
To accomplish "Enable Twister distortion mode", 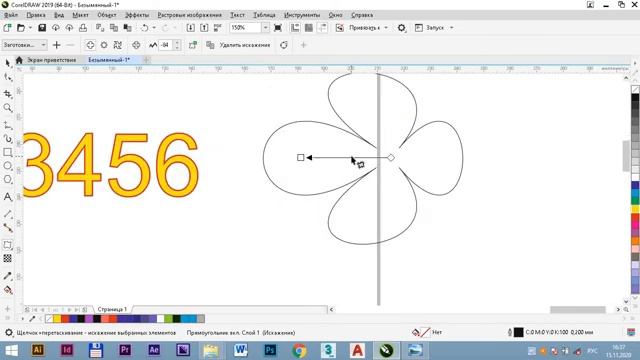I will 118,45.
